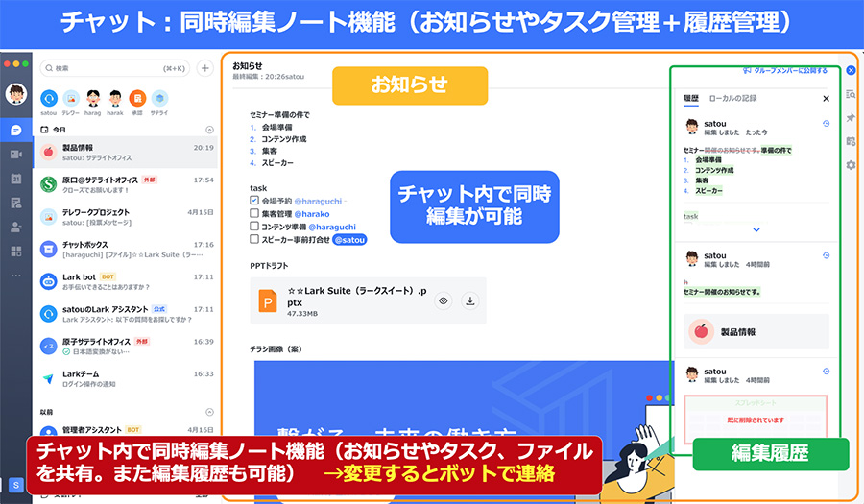Open the satouのLark アシスタント chat
Image resolution: width=864 pixels, height=504 pixels.
coord(126,314)
